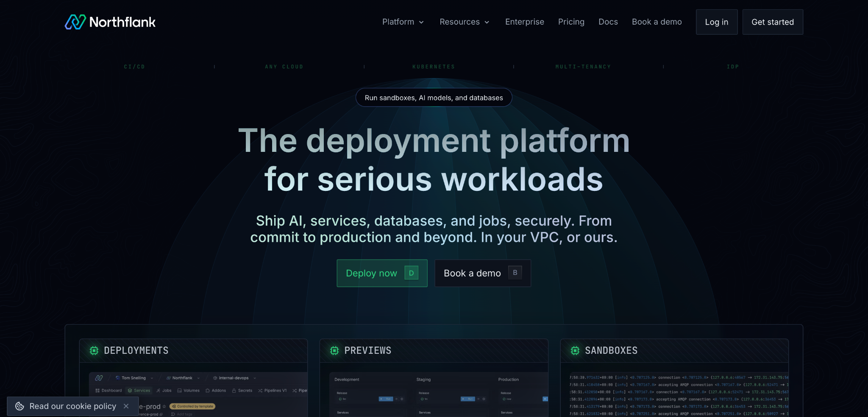Image resolution: width=868 pixels, height=417 pixels.
Task: Click the Controlled by template badge
Action: tap(192, 406)
